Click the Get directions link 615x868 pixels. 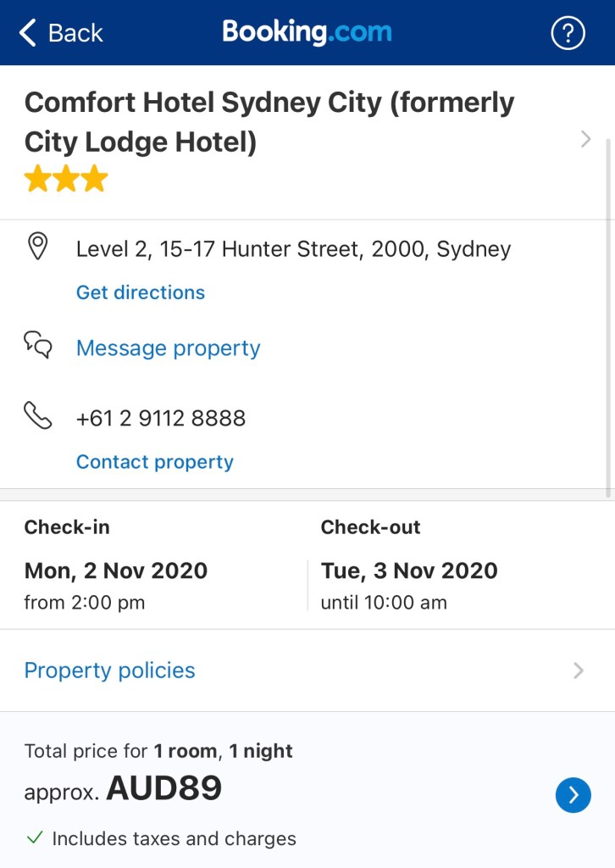click(x=141, y=292)
